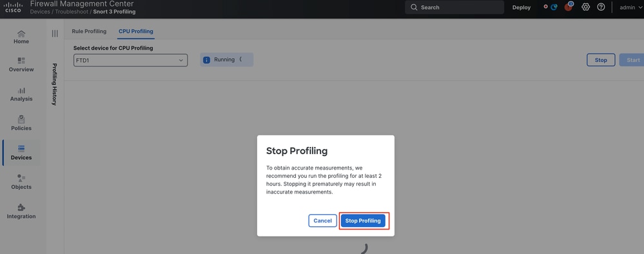Switch to the Rule Profiling tab
This screenshot has width=644, height=254.
[89, 31]
